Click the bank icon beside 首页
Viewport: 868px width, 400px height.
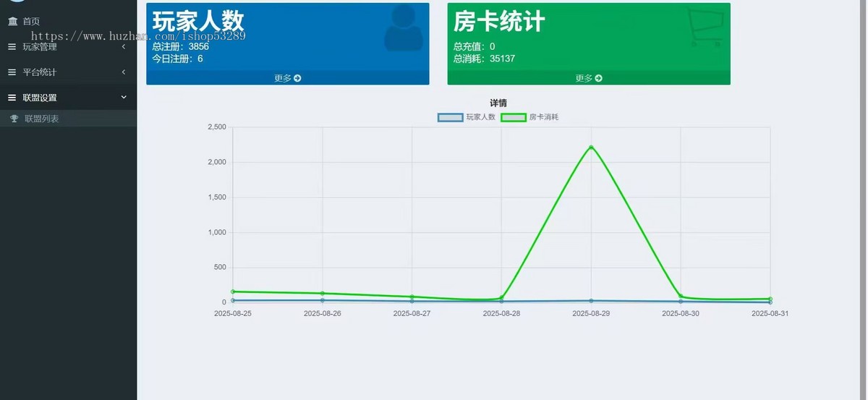pos(12,22)
